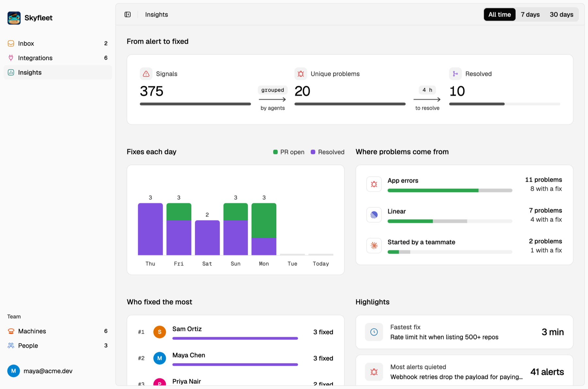Image resolution: width=588 pixels, height=389 pixels.
Task: Click the Most alerts quieted bug icon
Action: pyautogui.click(x=374, y=372)
